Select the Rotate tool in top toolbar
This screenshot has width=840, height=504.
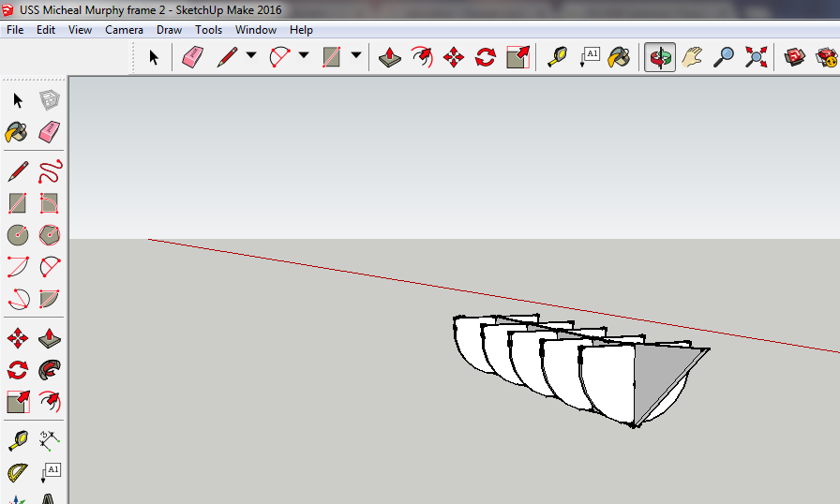[x=486, y=57]
